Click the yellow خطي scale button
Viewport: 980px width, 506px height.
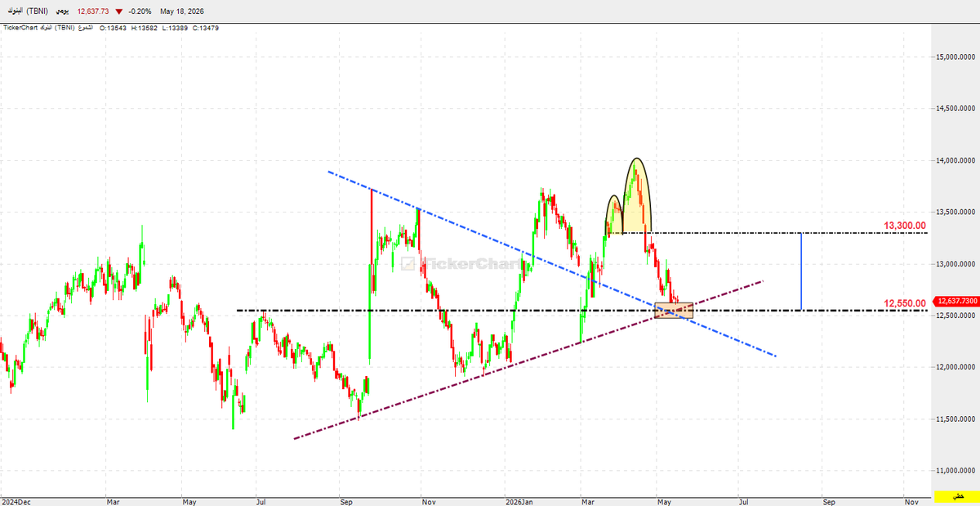point(957,497)
